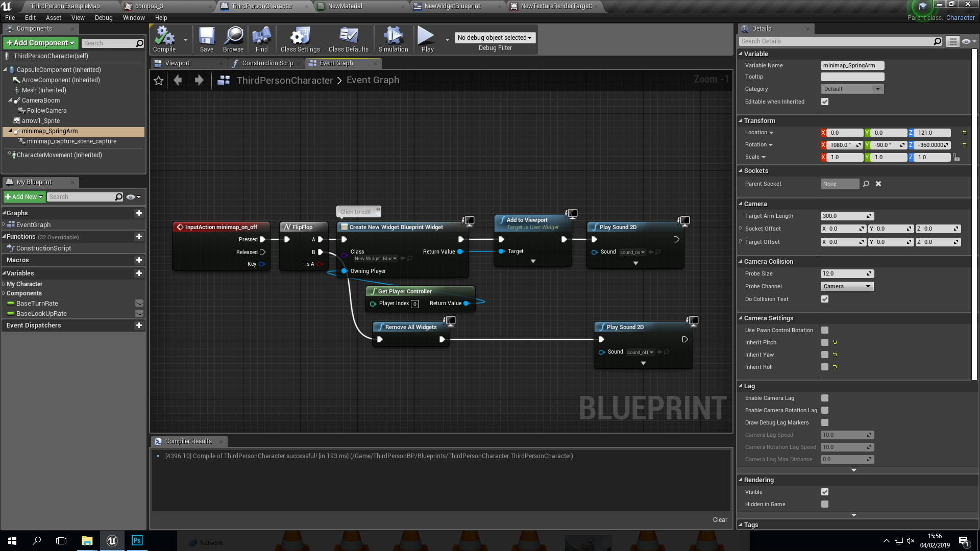The width and height of the screenshot is (980, 551).
Task: Click the Find toolbar icon
Action: point(261,39)
